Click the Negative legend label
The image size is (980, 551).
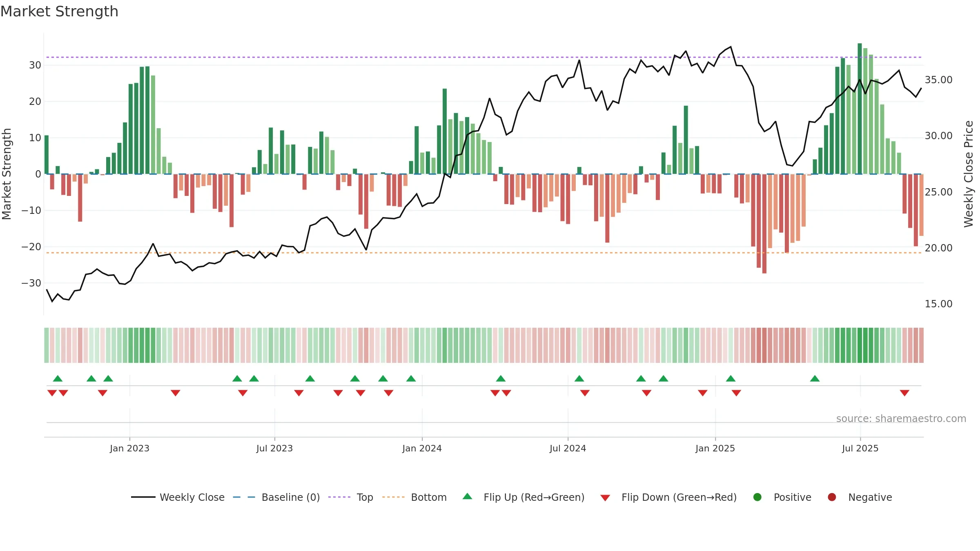click(870, 497)
